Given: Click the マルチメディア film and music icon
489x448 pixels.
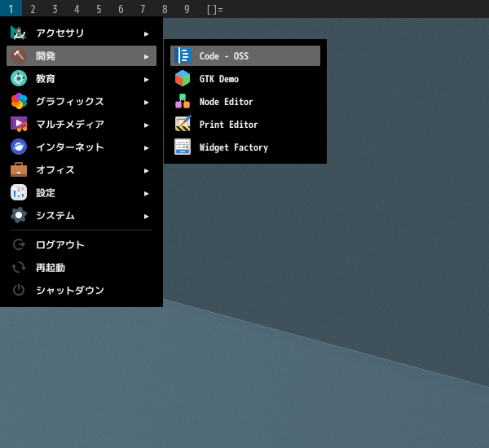Looking at the screenshot, I should pos(19,124).
